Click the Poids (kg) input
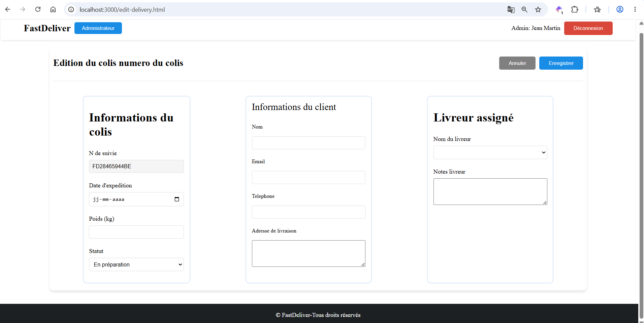This screenshot has height=323, width=644. pyautogui.click(x=136, y=232)
